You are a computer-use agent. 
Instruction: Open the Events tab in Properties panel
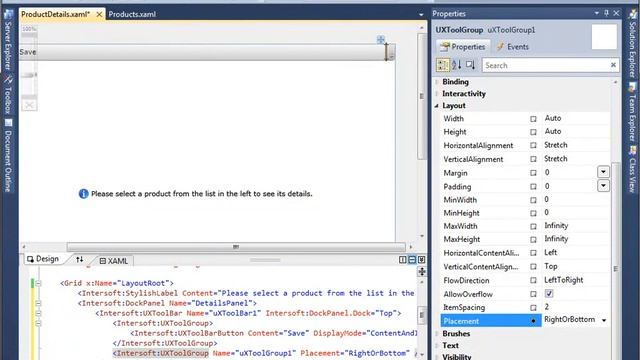(x=513, y=47)
